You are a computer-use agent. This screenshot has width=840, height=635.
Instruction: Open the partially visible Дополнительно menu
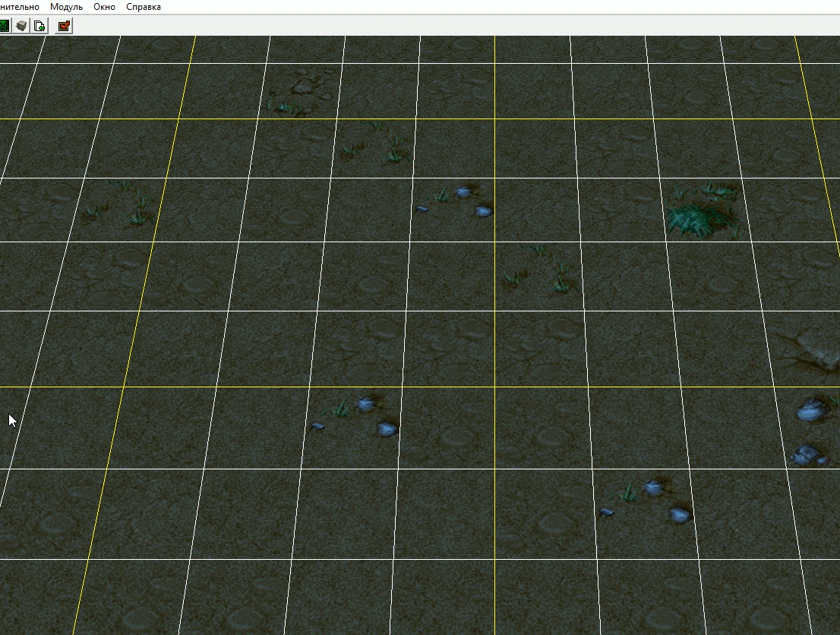[20, 7]
